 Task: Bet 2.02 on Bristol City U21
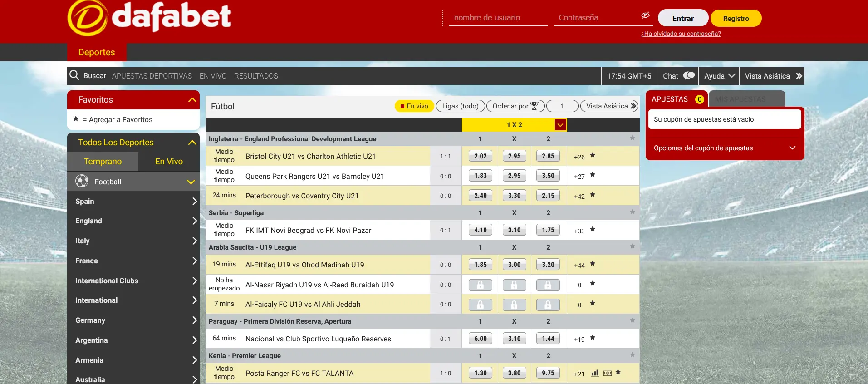pos(480,156)
